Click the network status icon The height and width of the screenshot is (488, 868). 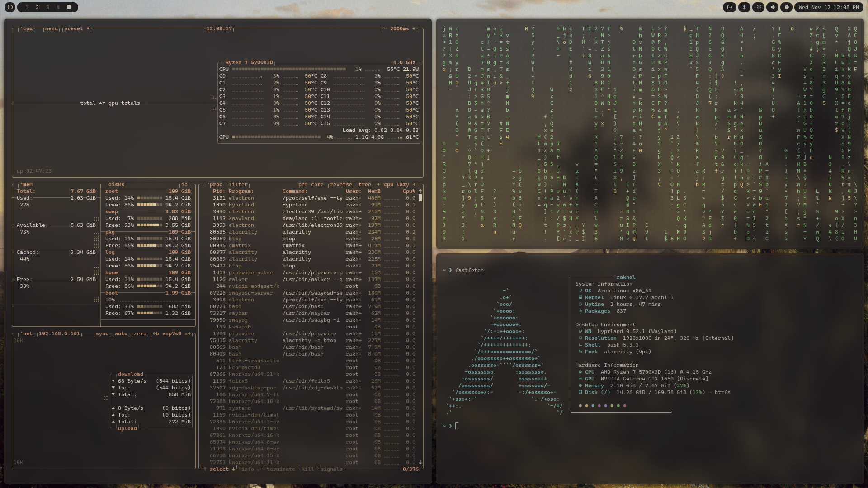click(x=758, y=7)
